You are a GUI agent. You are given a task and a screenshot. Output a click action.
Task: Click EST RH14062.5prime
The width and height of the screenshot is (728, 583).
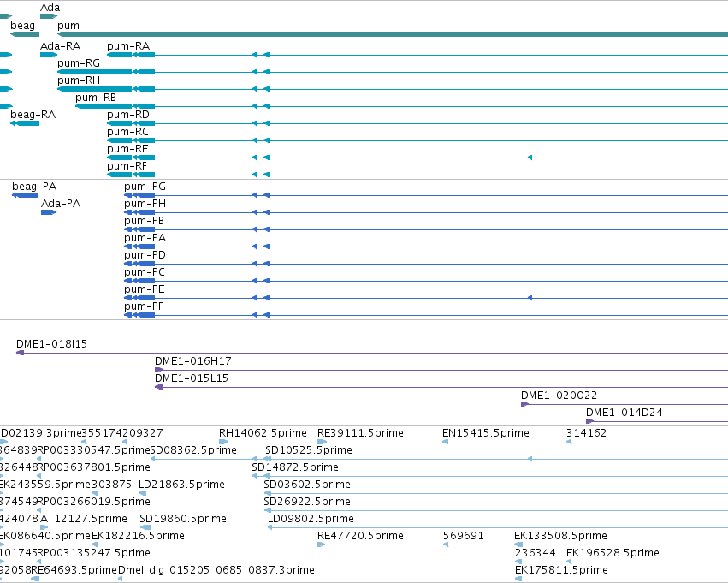tap(263, 433)
